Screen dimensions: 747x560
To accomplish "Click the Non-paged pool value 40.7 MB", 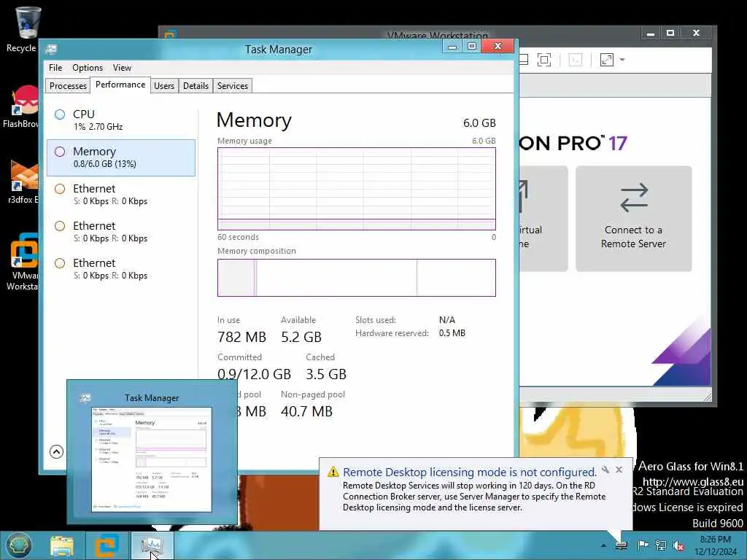I will point(306,411).
